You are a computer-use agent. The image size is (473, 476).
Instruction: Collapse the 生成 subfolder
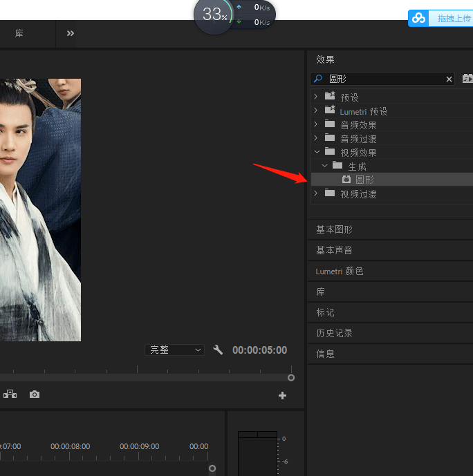(x=324, y=166)
